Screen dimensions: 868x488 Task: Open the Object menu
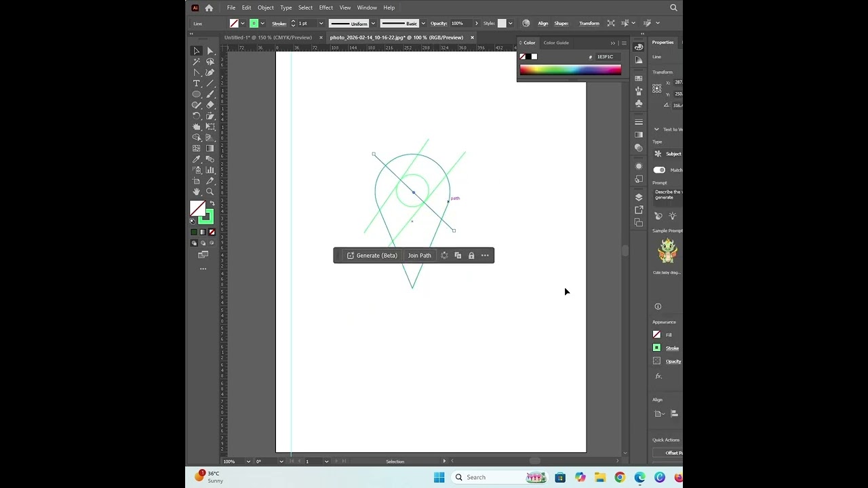point(266,7)
